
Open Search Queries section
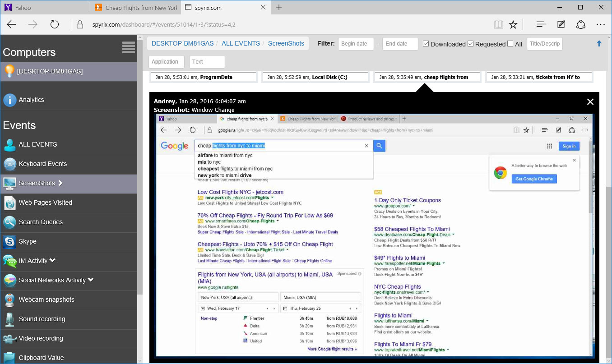point(69,222)
